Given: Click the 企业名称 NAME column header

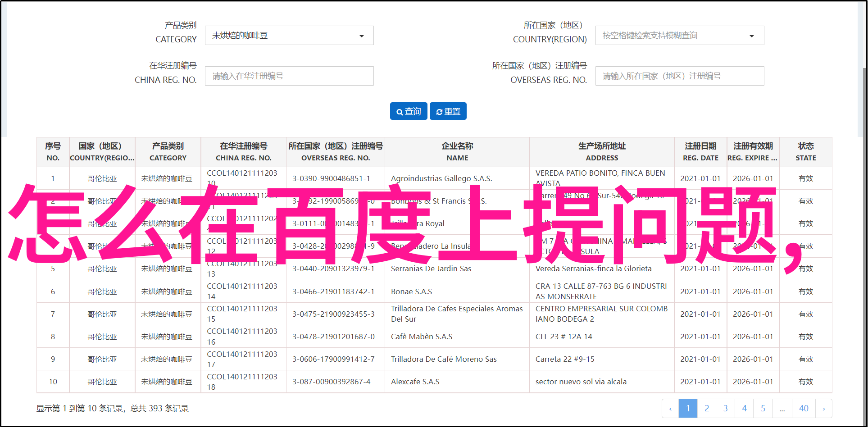Looking at the screenshot, I should [457, 152].
